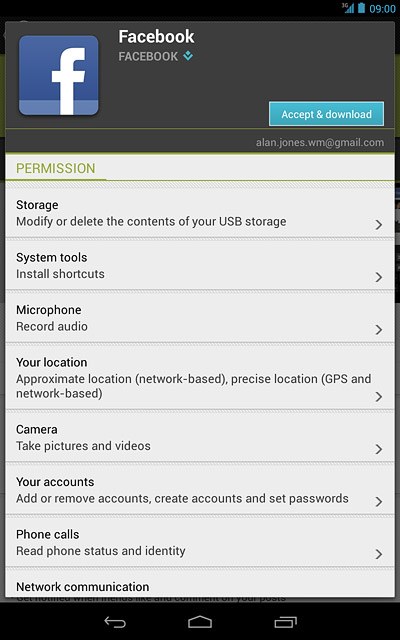The width and height of the screenshot is (400, 640).
Task: Expand the Your location permission chevron
Action: pos(379,396)
